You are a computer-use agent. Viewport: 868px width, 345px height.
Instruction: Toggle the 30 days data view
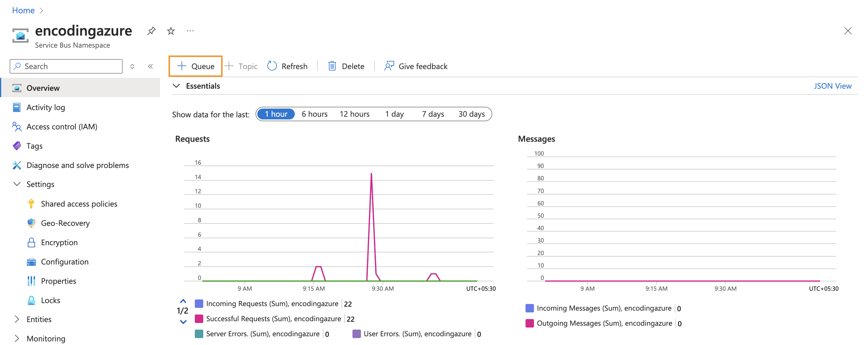471,114
